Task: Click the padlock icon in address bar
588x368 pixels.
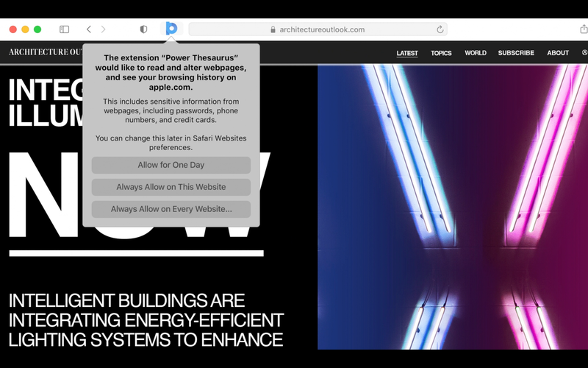Action: tap(273, 30)
